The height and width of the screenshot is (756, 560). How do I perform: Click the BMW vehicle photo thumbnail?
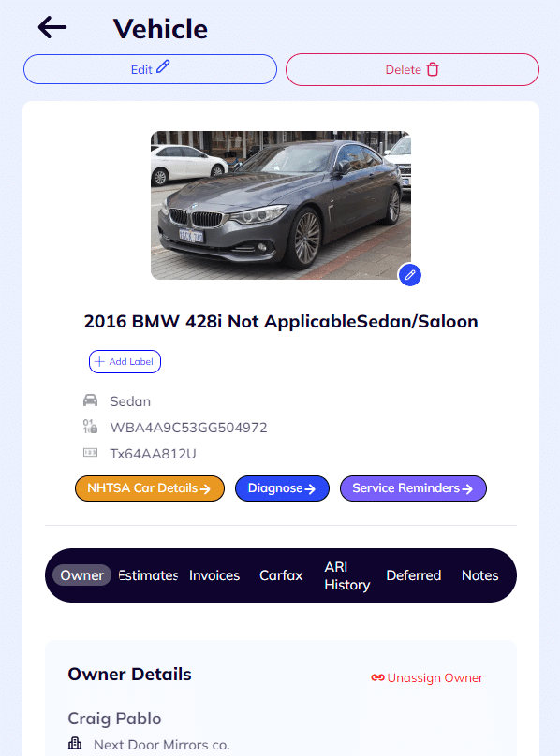281,206
